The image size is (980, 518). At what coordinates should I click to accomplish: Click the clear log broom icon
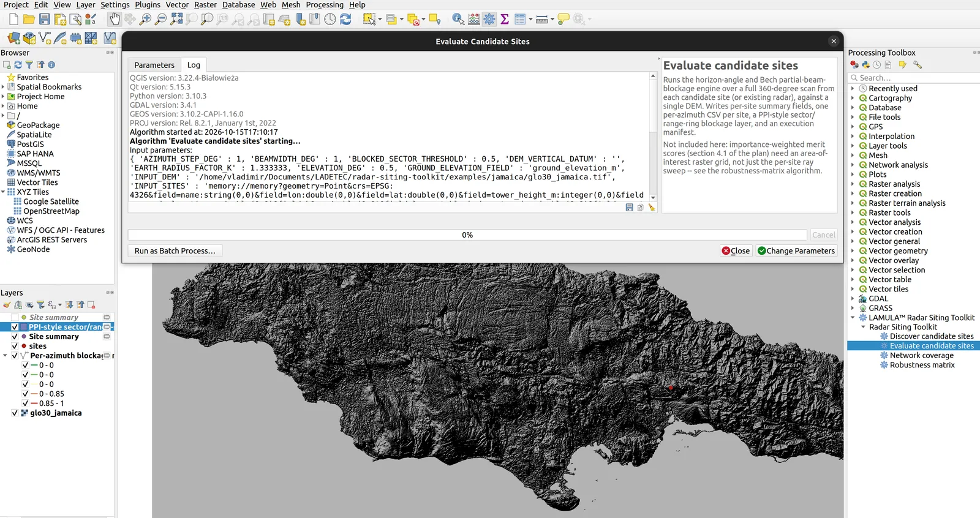651,208
